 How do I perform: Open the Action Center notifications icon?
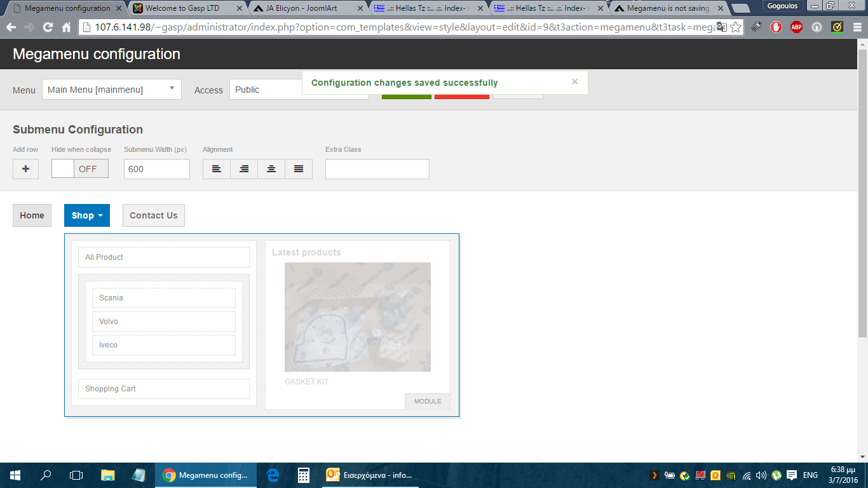click(792, 475)
